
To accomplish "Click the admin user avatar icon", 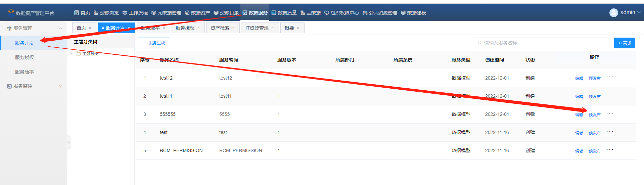I will point(613,13).
